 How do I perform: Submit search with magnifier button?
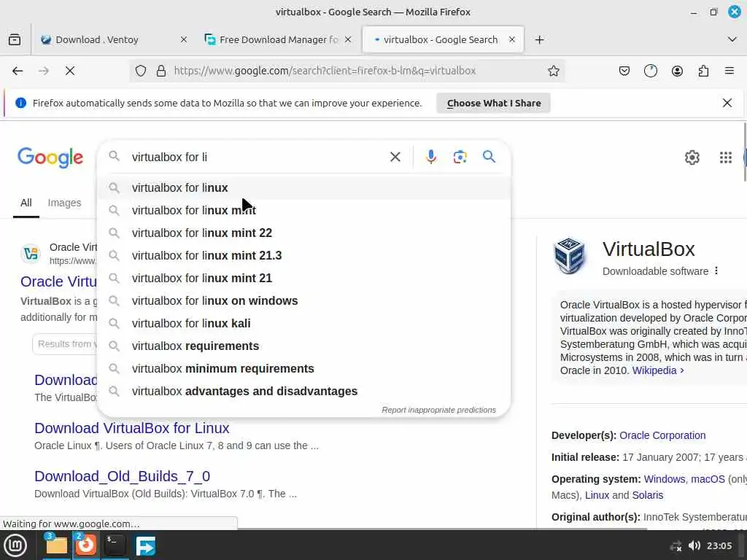tap(489, 157)
